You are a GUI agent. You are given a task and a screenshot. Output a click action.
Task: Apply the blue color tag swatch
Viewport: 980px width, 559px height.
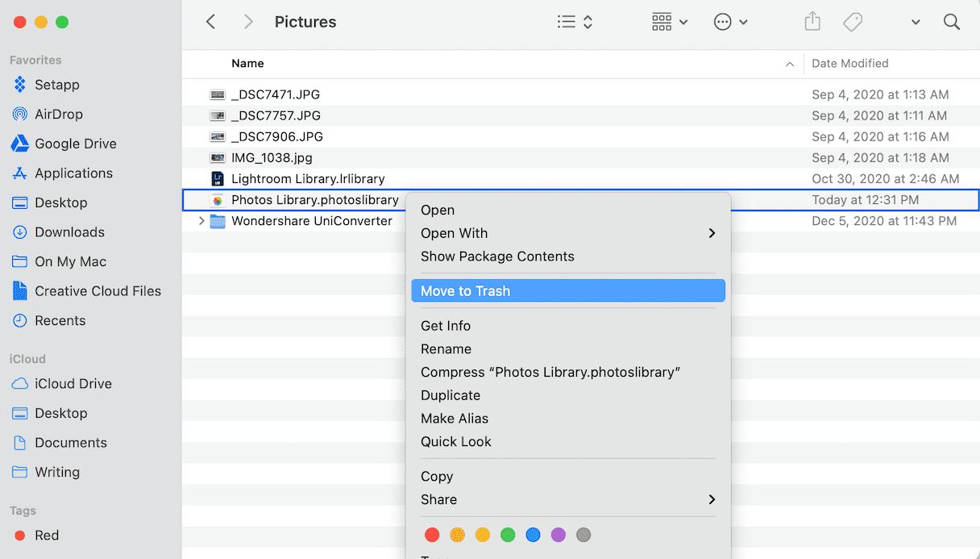coord(533,535)
